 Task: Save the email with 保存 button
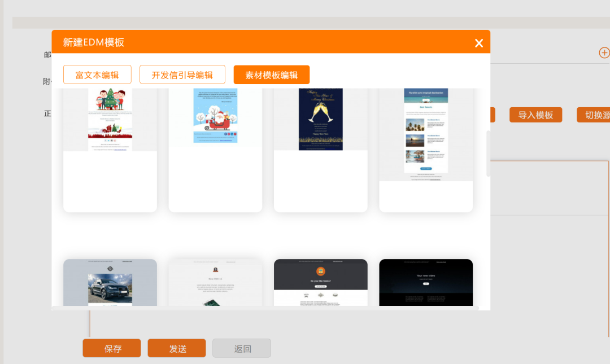coord(112,348)
